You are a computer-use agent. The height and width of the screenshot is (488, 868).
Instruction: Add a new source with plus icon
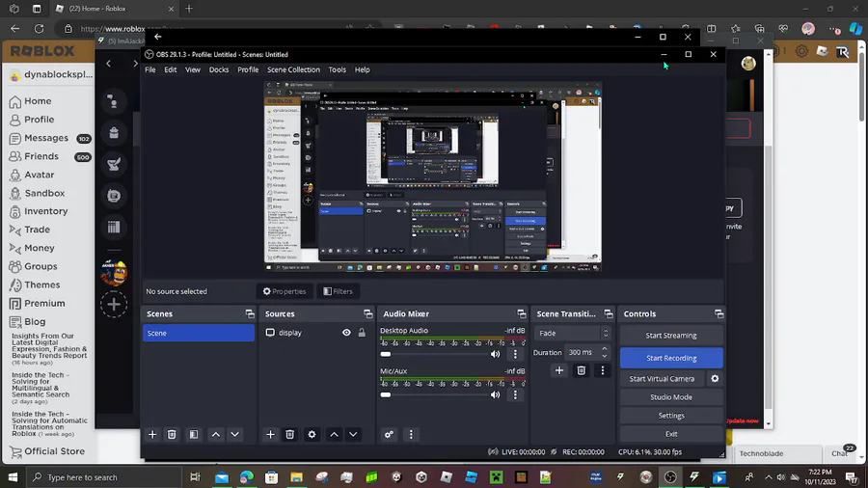coord(270,434)
